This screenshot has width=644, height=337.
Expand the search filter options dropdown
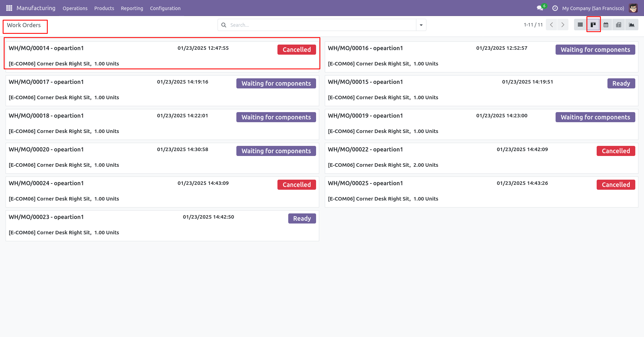pyautogui.click(x=421, y=25)
